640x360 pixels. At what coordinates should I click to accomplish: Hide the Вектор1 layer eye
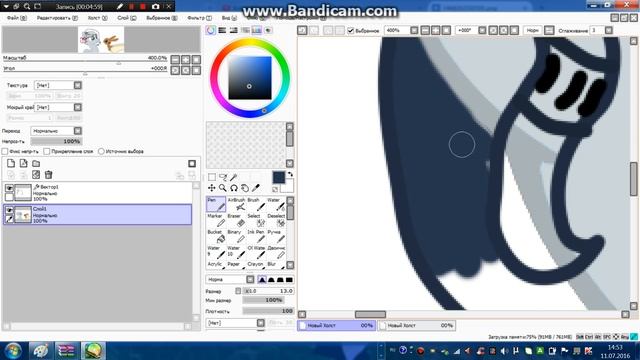pyautogui.click(x=9, y=188)
